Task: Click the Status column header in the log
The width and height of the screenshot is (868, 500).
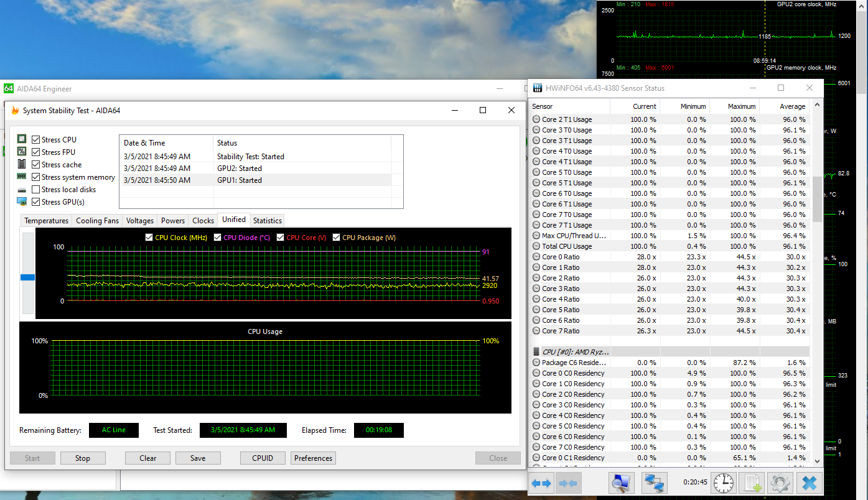Action: (302, 143)
